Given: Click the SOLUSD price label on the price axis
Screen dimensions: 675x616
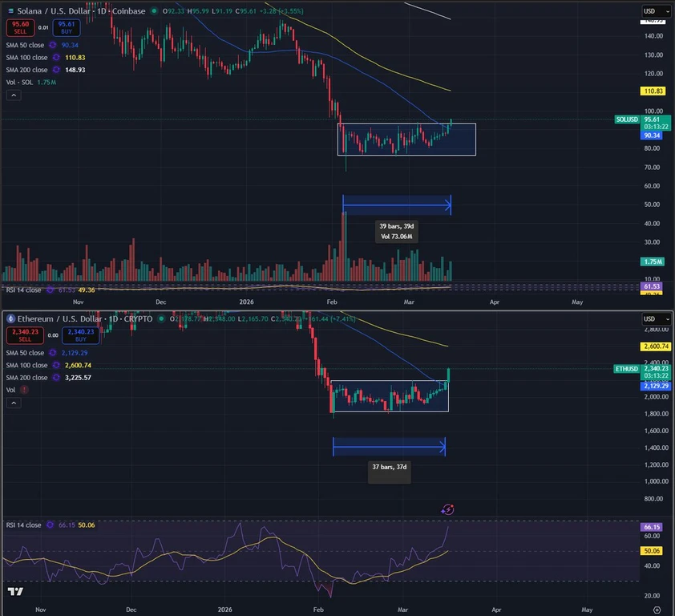Looking at the screenshot, I should [x=626, y=120].
